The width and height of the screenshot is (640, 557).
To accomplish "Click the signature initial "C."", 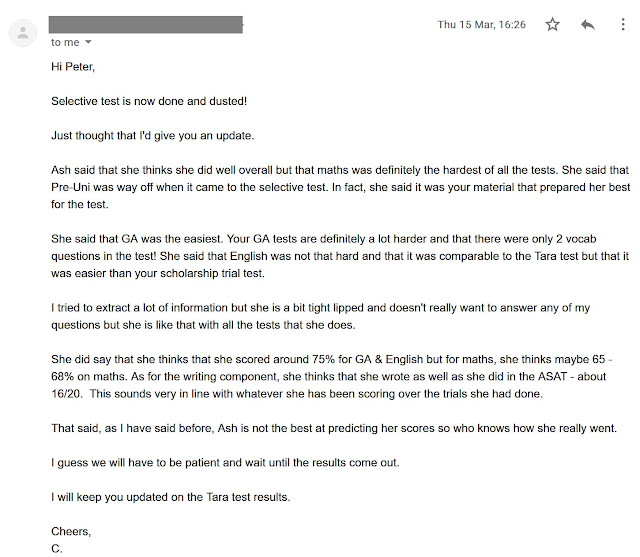I will tap(57, 546).
